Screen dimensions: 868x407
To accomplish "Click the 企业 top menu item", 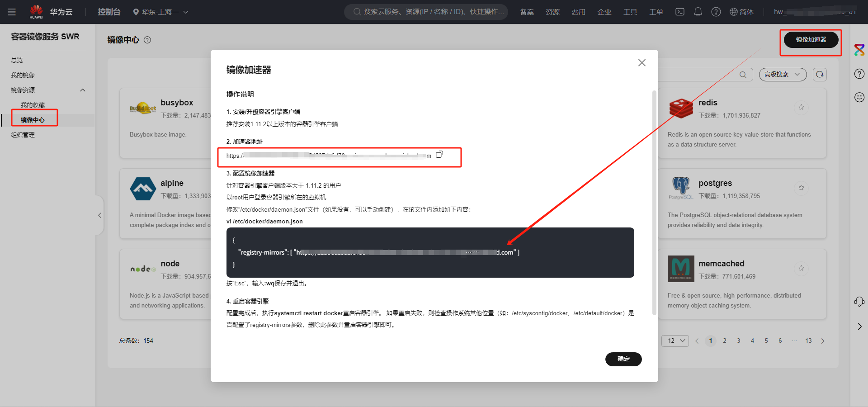I will [x=604, y=12].
